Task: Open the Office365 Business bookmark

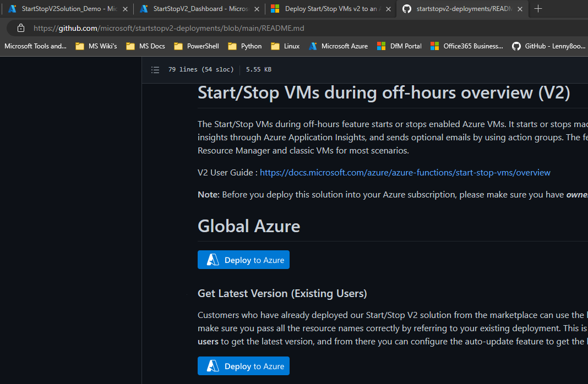Action: click(x=466, y=46)
